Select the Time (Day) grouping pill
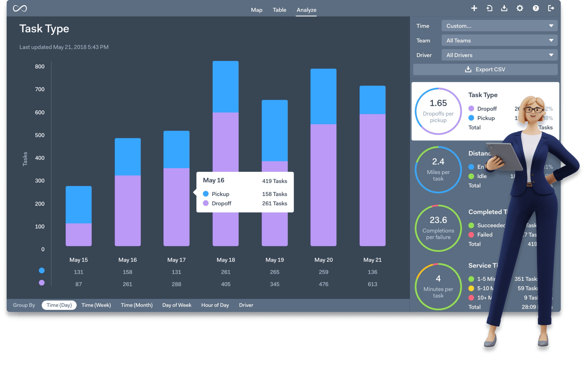The width and height of the screenshot is (588, 367). 59,305
